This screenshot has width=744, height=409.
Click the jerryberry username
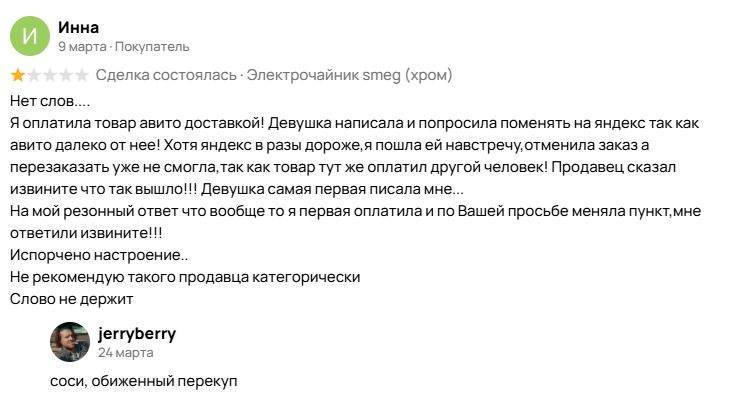(x=137, y=334)
